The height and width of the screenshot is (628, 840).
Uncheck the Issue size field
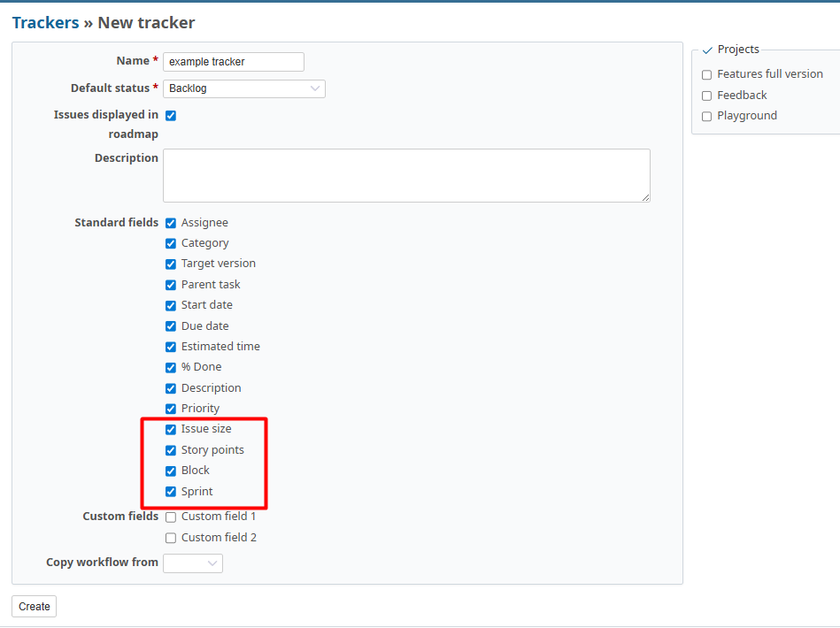[x=171, y=429]
